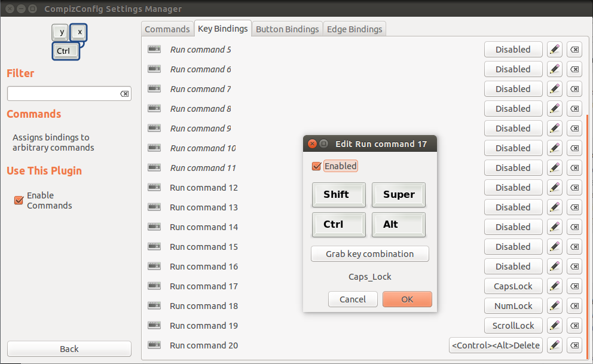The height and width of the screenshot is (364, 593).
Task: Click the NumLock binding button
Action: point(513,306)
